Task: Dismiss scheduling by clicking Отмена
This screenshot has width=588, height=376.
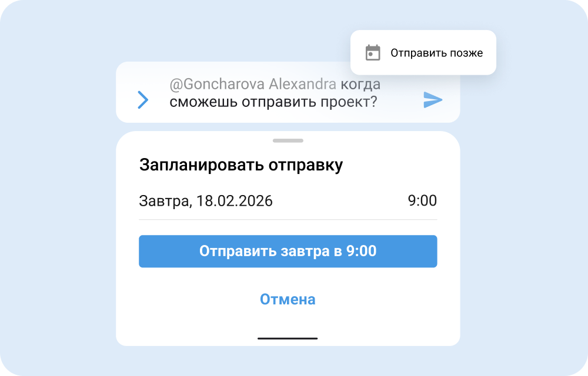Action: [288, 299]
